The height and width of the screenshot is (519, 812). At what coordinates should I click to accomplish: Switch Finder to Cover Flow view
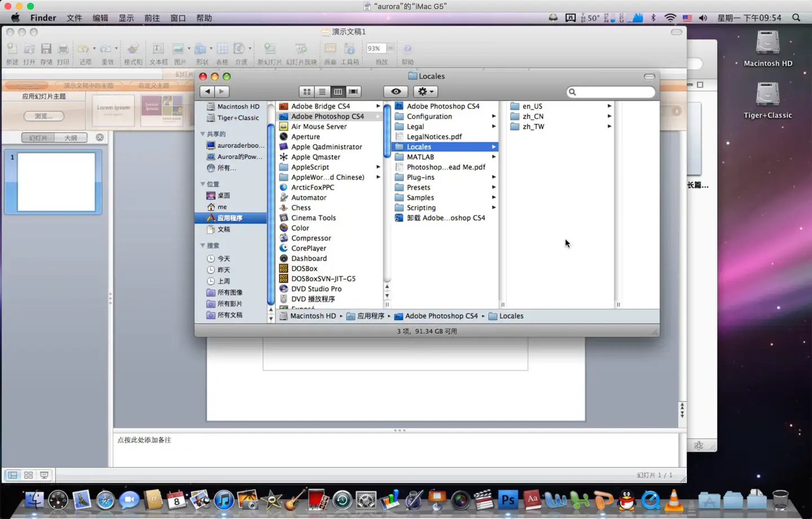pyautogui.click(x=354, y=91)
